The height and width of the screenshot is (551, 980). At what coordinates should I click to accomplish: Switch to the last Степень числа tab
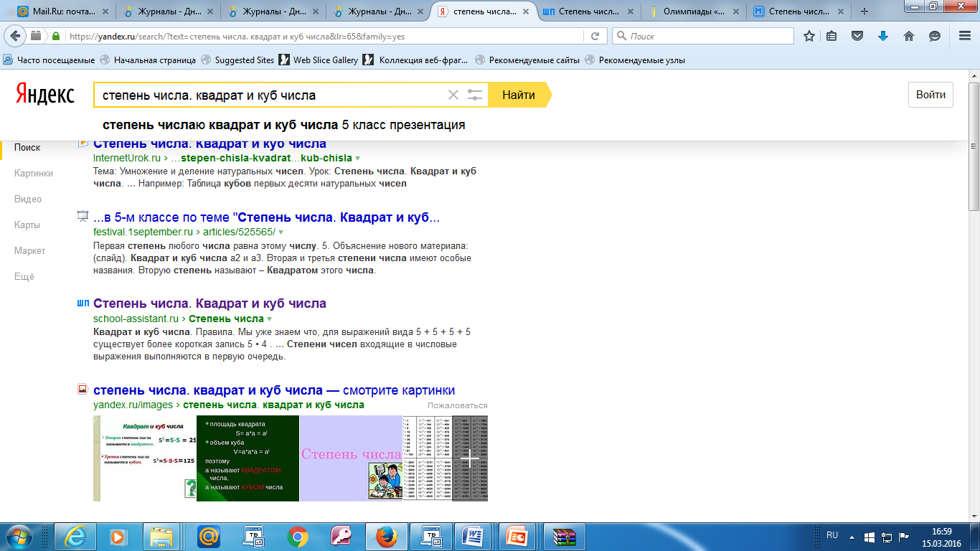click(798, 11)
